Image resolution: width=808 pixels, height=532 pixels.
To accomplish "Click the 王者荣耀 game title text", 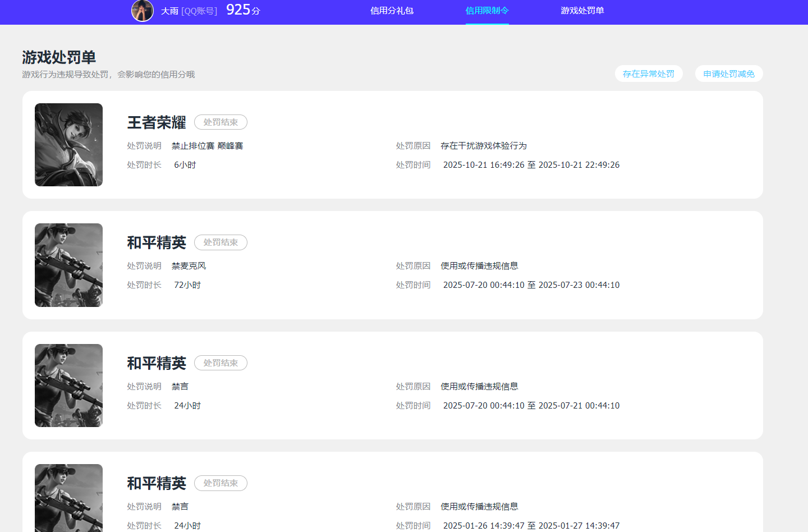I will click(157, 122).
